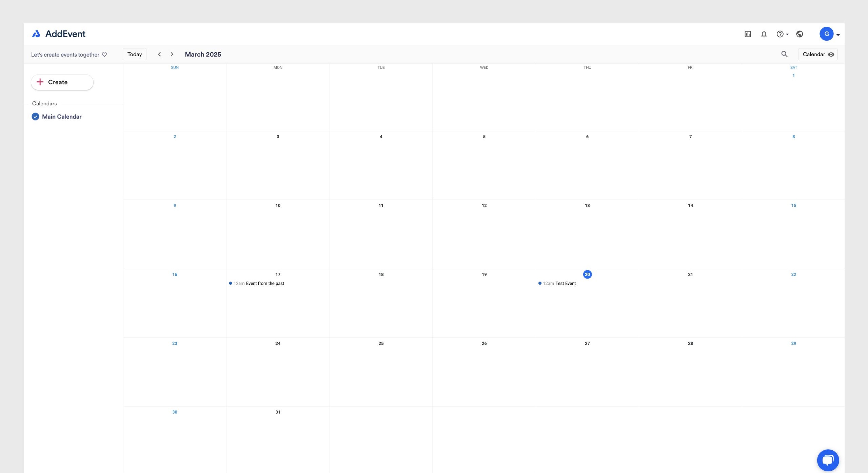Open notifications via the bell icon

764,34
